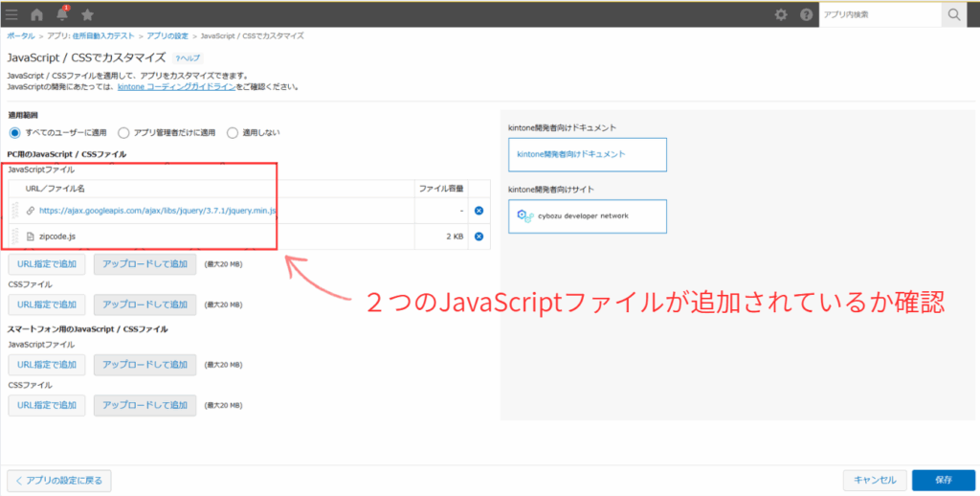Screen dimensions: 980x496
Task: Click the cybozu developer network logo icon
Action: (x=525, y=216)
